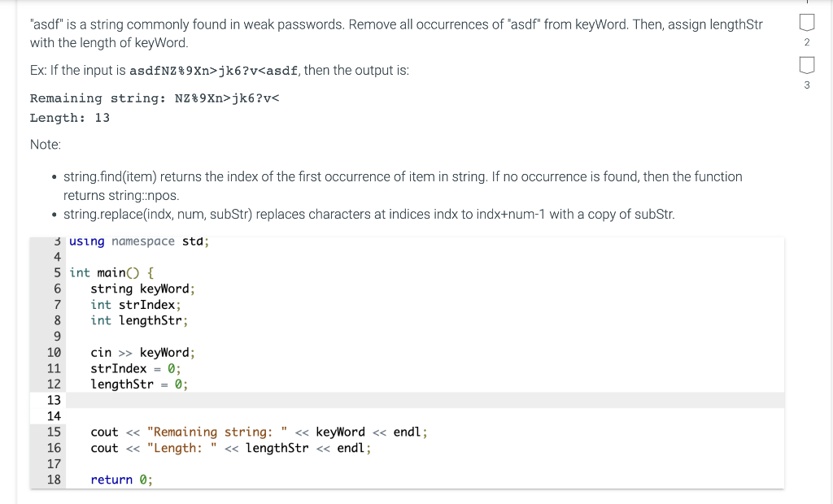Click line number 10 in the gutter
Image resolution: width=833 pixels, height=504 pixels.
point(54,352)
